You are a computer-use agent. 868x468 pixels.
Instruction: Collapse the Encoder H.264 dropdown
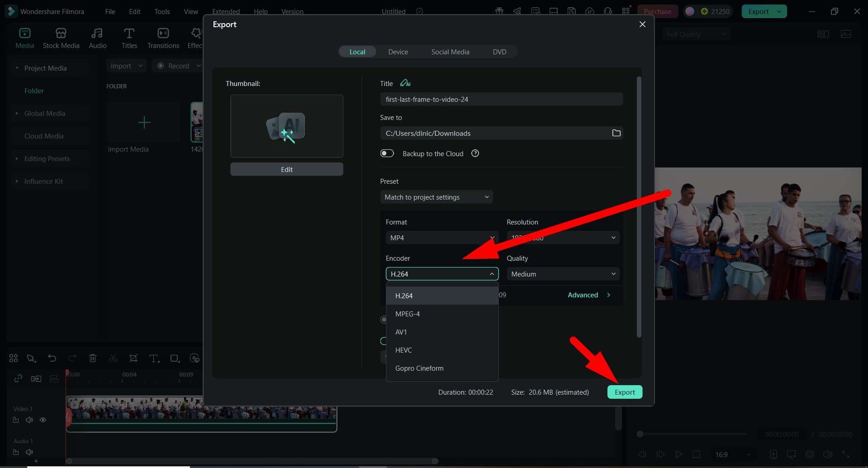[442, 274]
